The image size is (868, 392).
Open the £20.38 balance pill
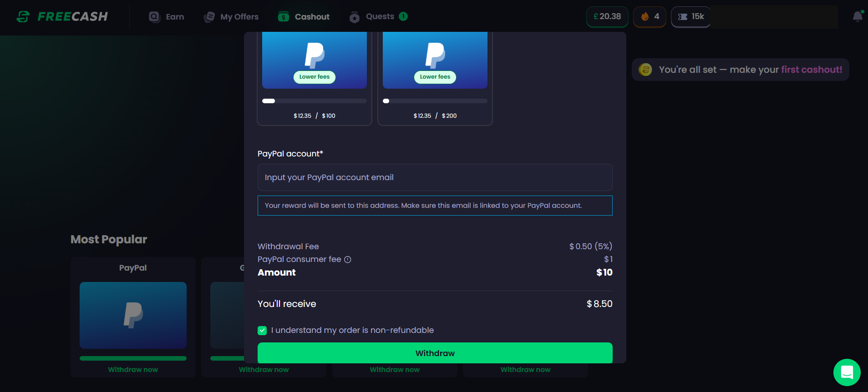(x=607, y=17)
